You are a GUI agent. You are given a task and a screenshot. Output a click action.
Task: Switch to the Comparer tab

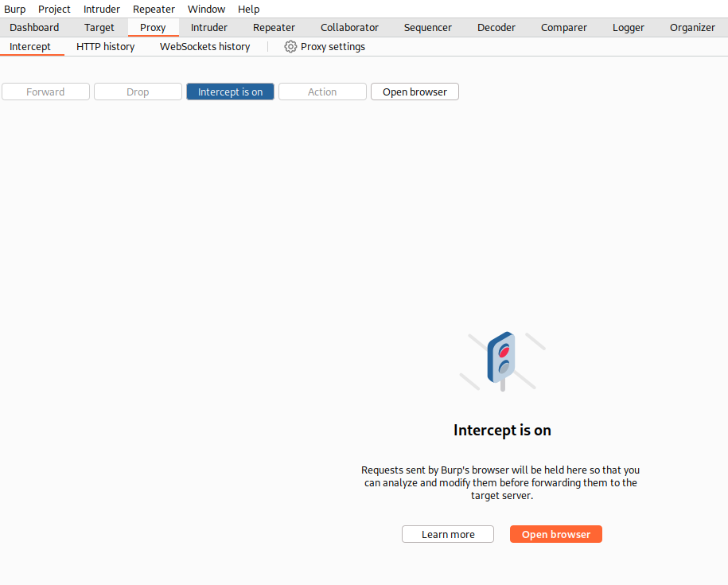tap(563, 28)
